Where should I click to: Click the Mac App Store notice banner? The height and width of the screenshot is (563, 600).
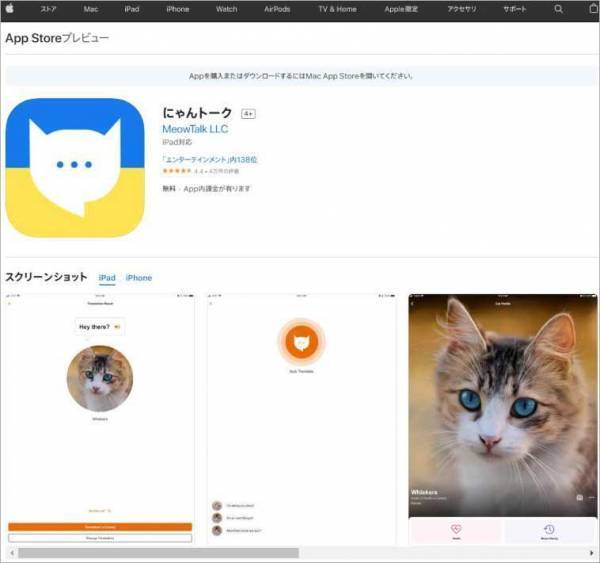pyautogui.click(x=301, y=76)
